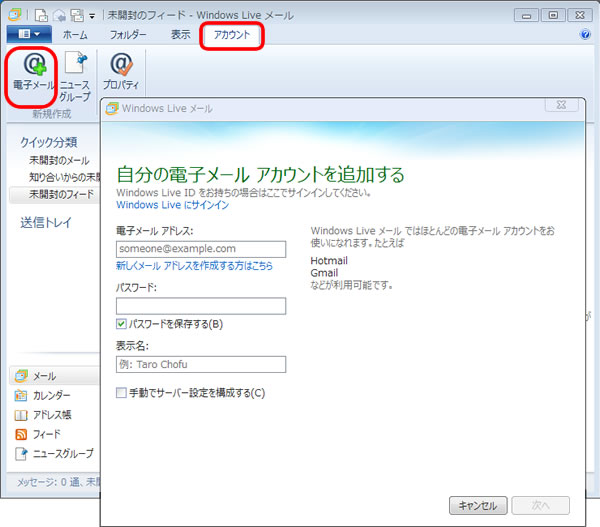The height and width of the screenshot is (527, 600).
Task: Click the help question mark icon
Action: pyautogui.click(x=585, y=34)
